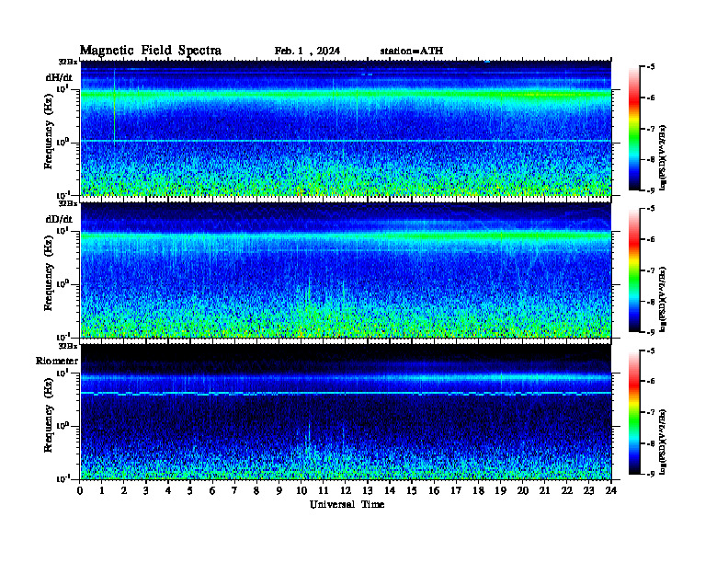Click hour "10" on the time axis

pyautogui.click(x=301, y=490)
